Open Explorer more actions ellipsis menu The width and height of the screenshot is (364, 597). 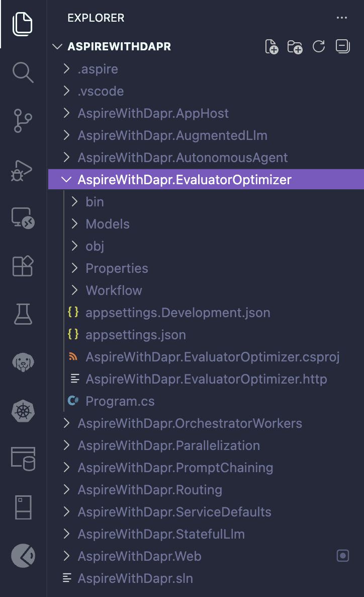(342, 18)
